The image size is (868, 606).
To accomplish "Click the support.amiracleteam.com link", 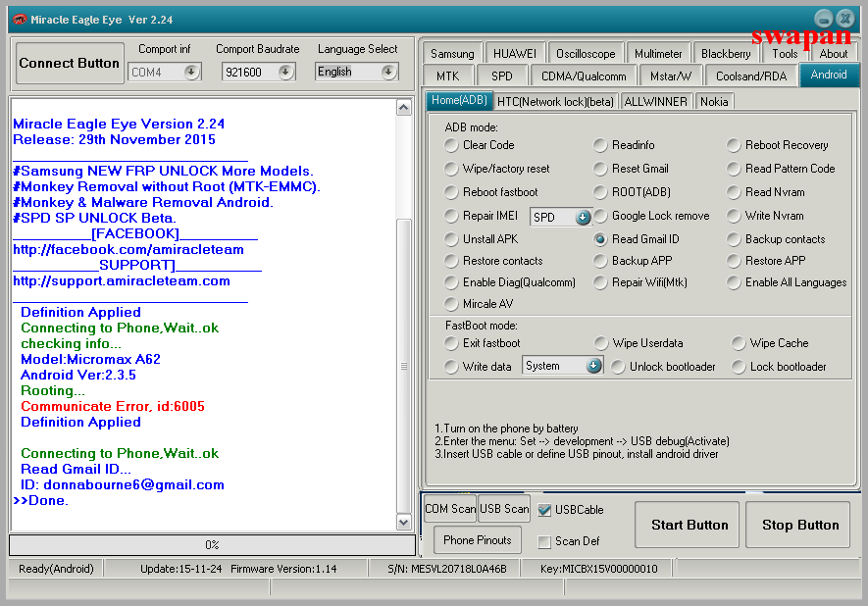I will click(x=122, y=280).
